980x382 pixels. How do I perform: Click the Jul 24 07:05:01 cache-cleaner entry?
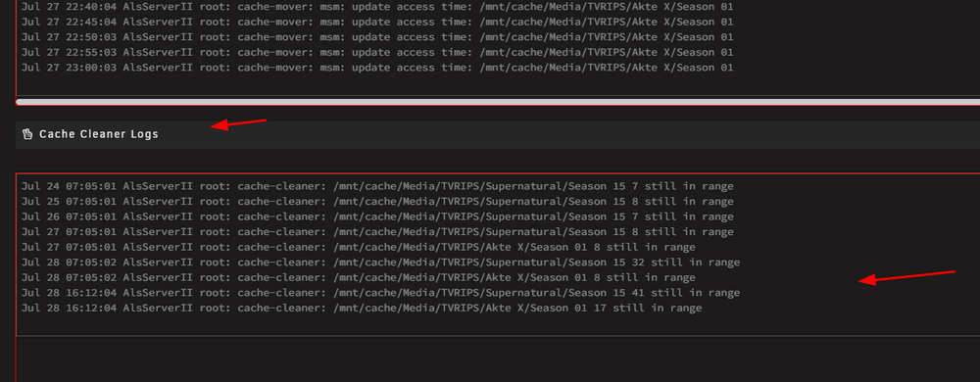point(377,186)
